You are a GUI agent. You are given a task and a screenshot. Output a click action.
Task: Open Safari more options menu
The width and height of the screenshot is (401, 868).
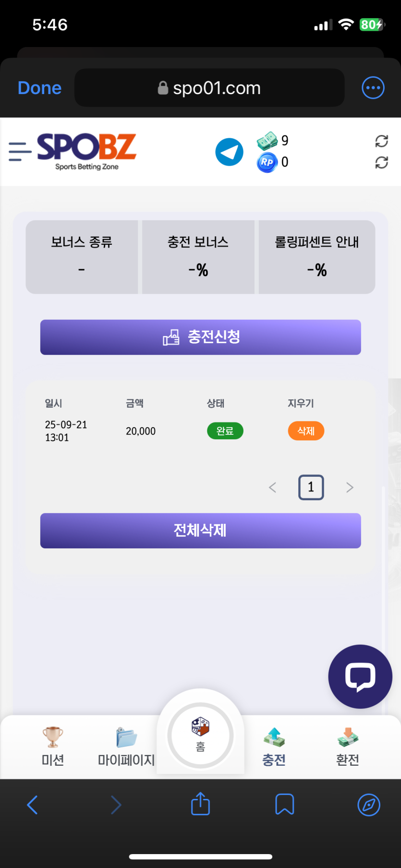tap(373, 88)
